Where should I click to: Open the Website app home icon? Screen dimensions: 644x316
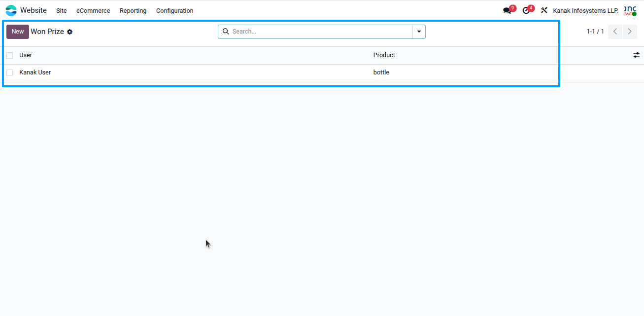point(11,10)
